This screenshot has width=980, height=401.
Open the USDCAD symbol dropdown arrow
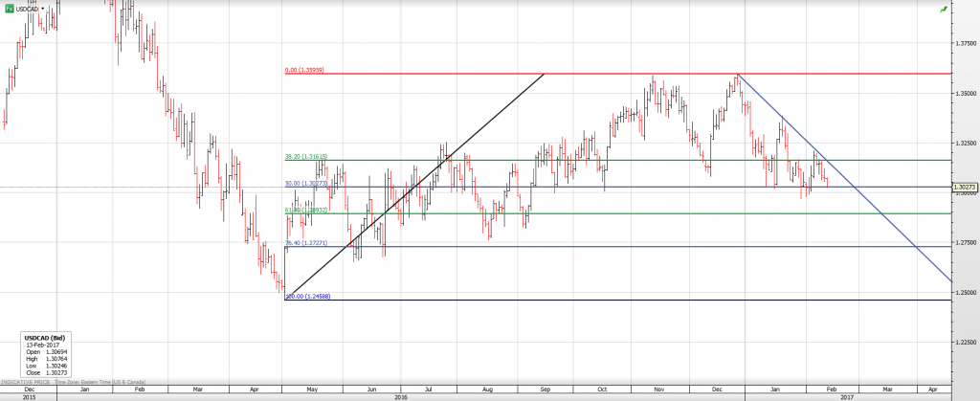click(x=43, y=10)
